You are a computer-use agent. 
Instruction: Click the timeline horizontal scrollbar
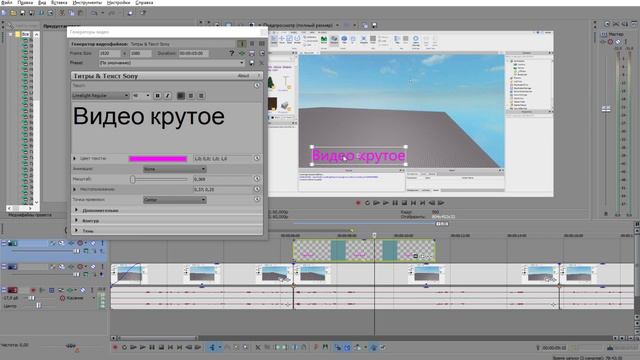coord(157,338)
